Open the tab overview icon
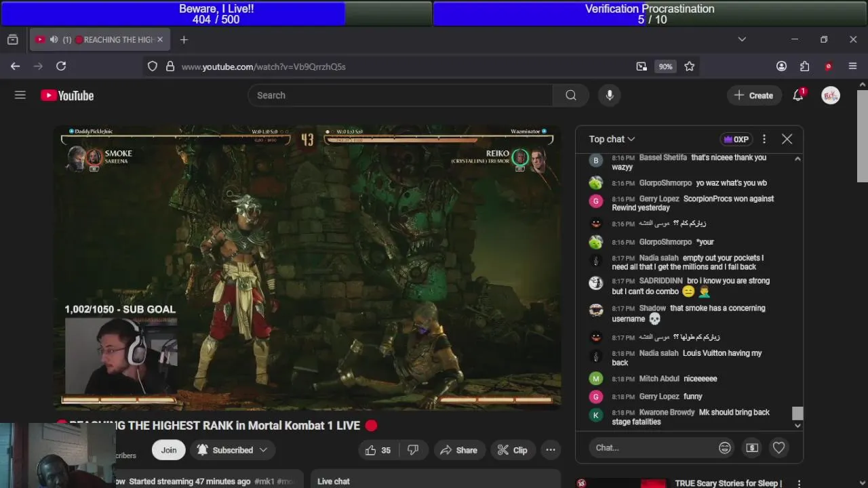This screenshot has height=488, width=868. click(12, 40)
